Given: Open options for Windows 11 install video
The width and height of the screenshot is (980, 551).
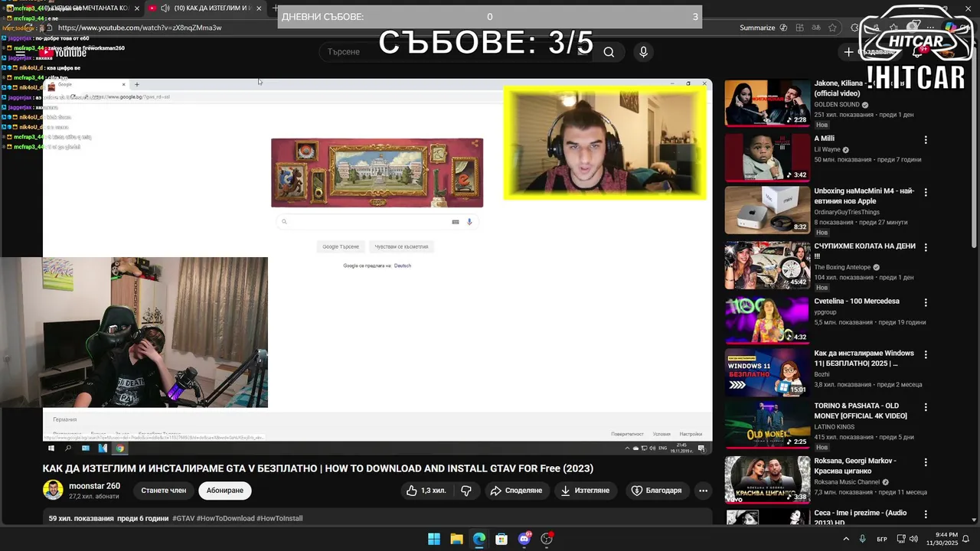Looking at the screenshot, I should [x=926, y=355].
